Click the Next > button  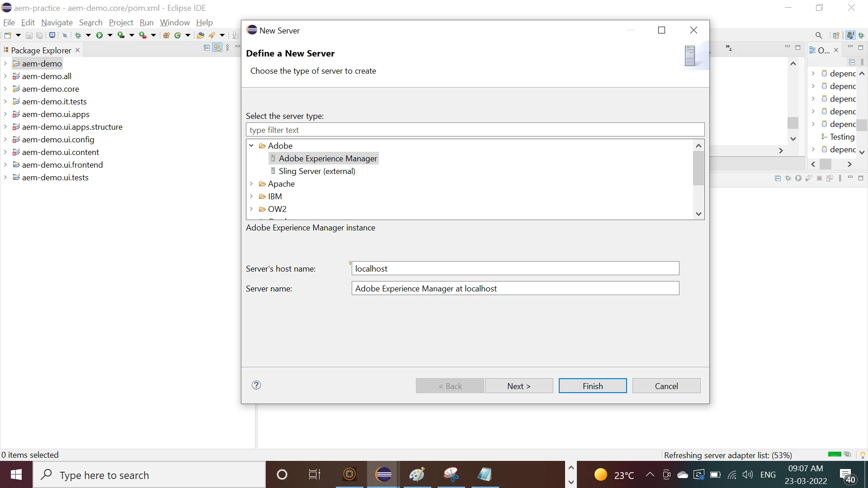519,386
